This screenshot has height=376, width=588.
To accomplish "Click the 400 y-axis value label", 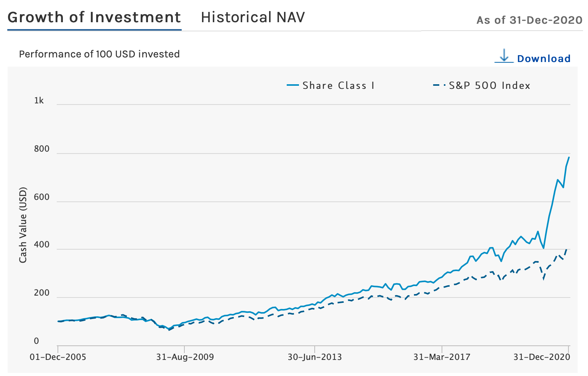I will (x=41, y=245).
